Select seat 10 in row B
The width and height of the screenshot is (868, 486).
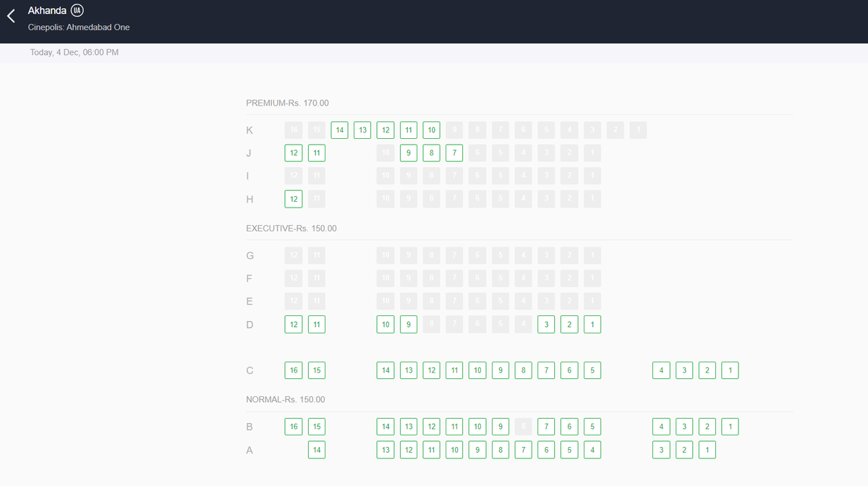pos(477,427)
